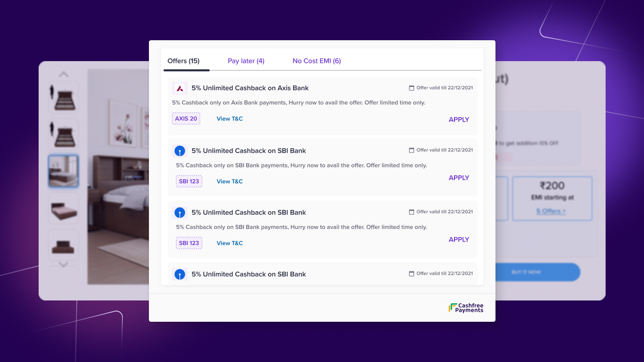Click the SBI logo in third offer
Viewport: 644px width, 362px height.
[x=180, y=213]
